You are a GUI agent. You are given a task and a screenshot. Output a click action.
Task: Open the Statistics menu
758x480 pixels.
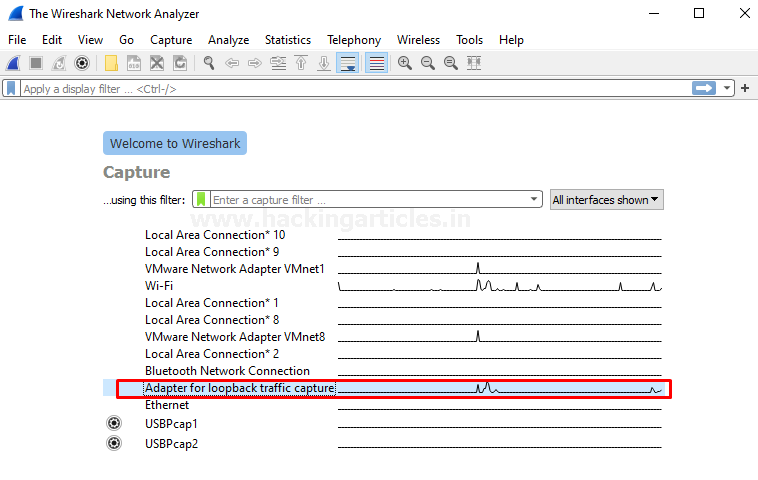(288, 40)
